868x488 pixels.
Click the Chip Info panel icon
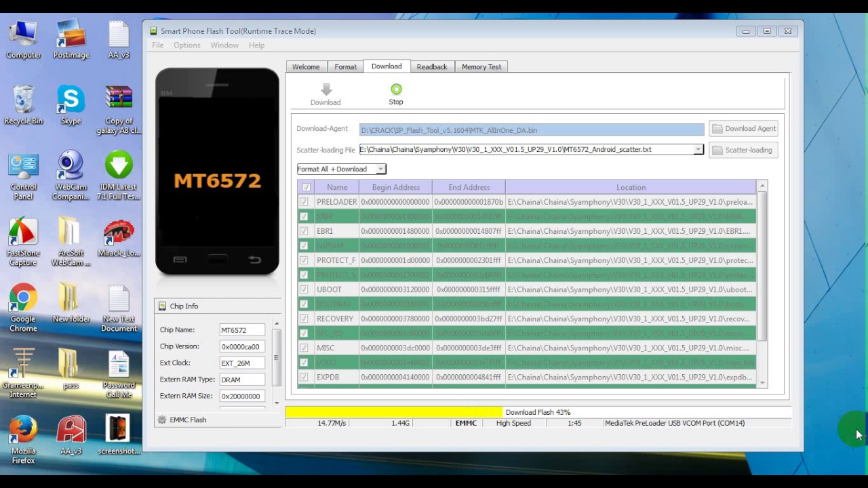pos(162,306)
